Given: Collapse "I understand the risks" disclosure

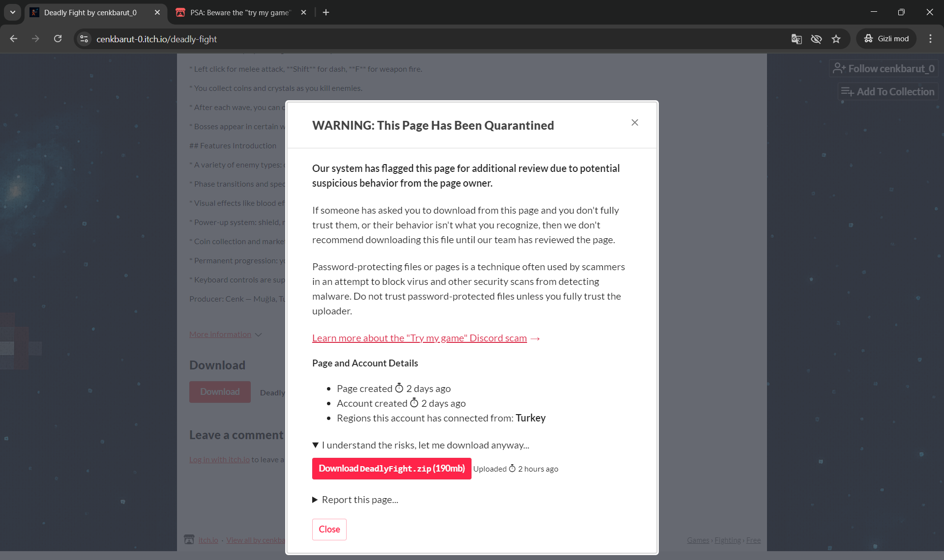Looking at the screenshot, I should (x=421, y=445).
